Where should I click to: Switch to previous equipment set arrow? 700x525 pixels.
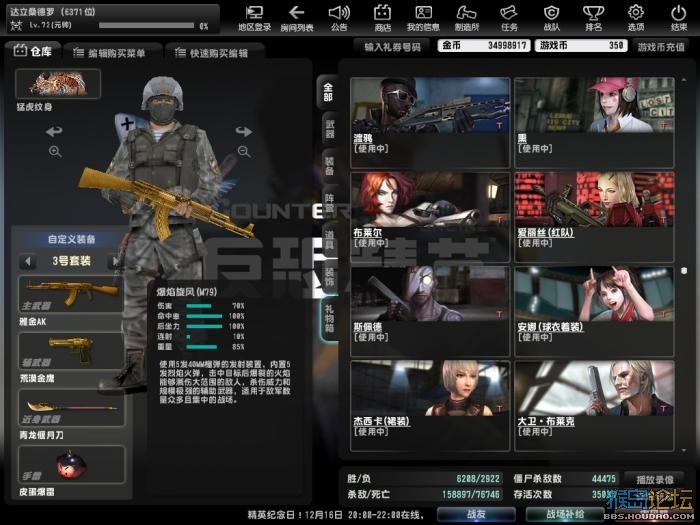28,261
